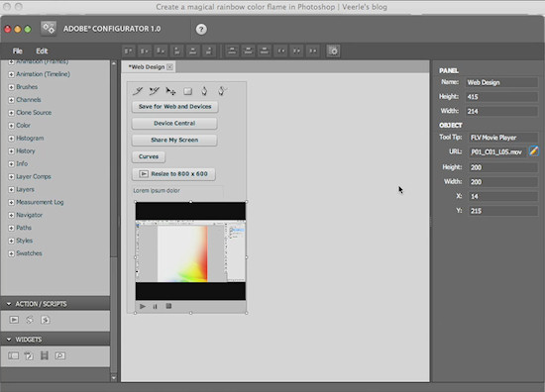545x392 pixels.
Task: Open the help question mark icon
Action: [x=201, y=29]
